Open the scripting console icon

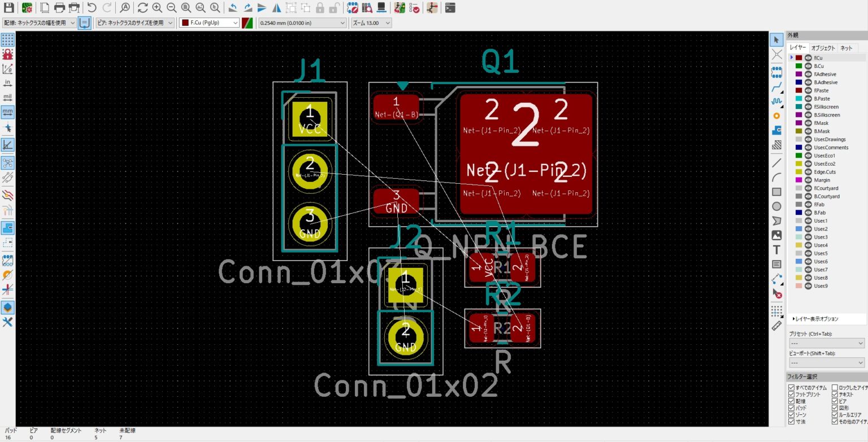tap(450, 8)
